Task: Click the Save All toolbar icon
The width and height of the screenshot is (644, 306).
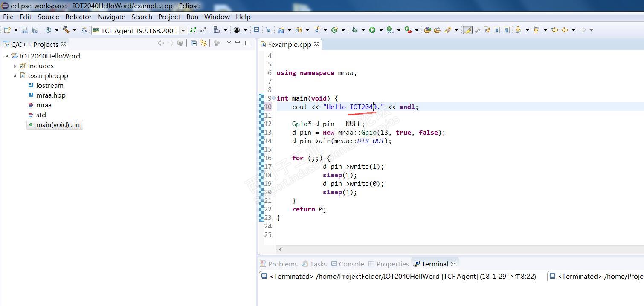Action: click(x=35, y=30)
